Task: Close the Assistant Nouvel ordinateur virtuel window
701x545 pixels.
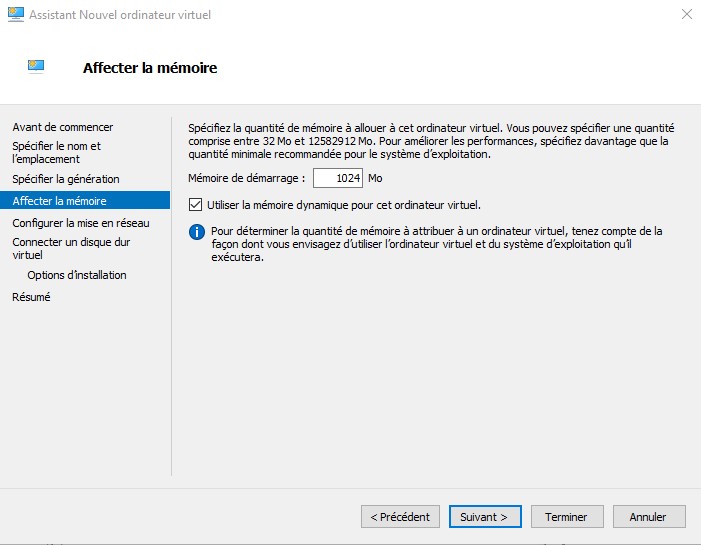Action: point(687,14)
